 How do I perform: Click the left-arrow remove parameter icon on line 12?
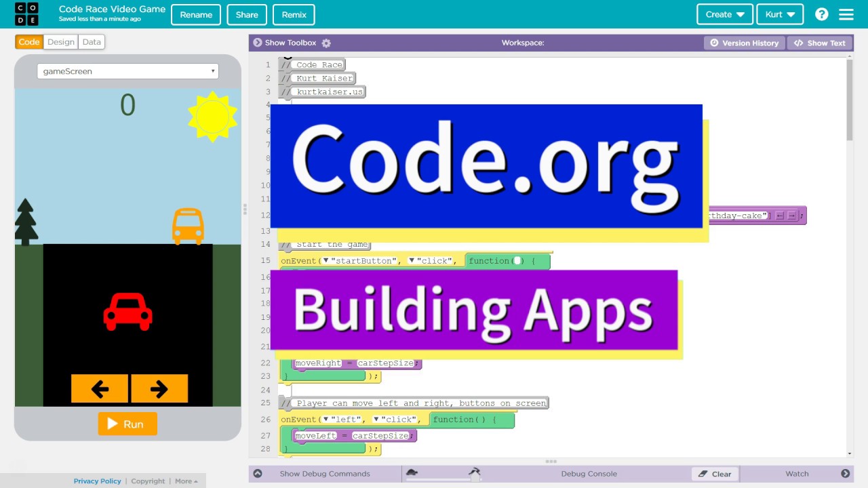tap(780, 216)
